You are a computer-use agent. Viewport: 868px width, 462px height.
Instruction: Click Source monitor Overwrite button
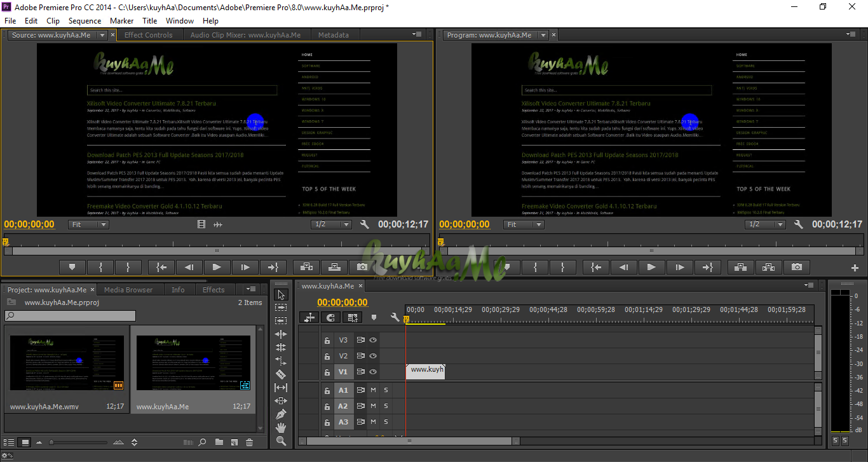coord(334,268)
